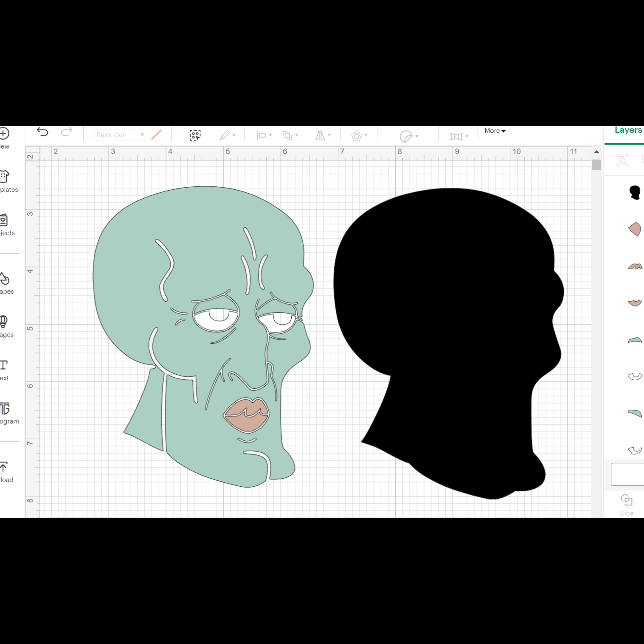Viewport: 644px width, 644px height.
Task: Open the More dropdown menu
Action: (x=495, y=131)
